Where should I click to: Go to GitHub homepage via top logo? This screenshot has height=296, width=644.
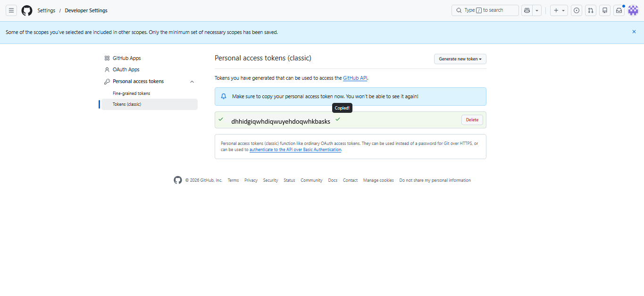click(27, 10)
